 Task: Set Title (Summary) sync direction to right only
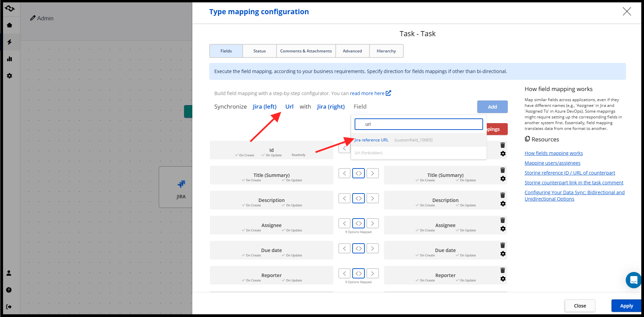(373, 173)
